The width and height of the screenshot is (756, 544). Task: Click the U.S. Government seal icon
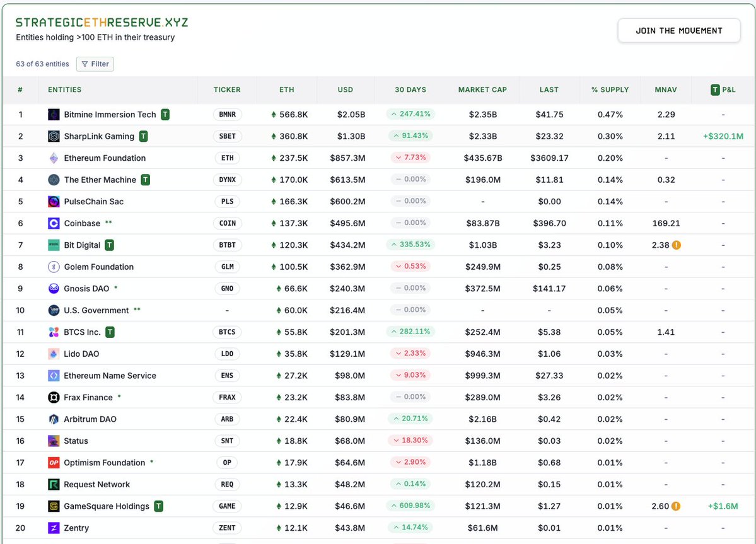pyautogui.click(x=54, y=310)
